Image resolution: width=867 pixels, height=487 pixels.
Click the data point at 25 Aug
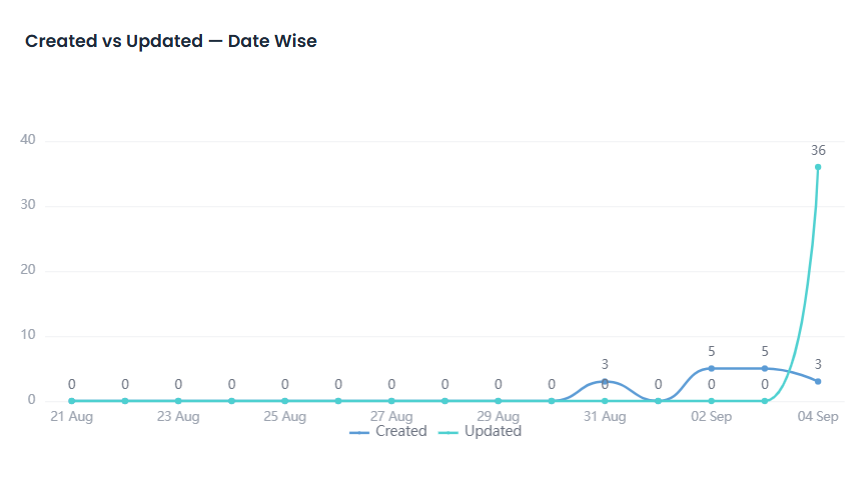click(285, 401)
